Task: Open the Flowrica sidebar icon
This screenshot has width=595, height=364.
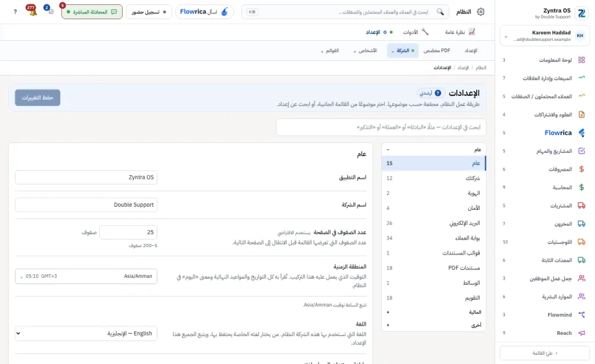Action: click(581, 132)
